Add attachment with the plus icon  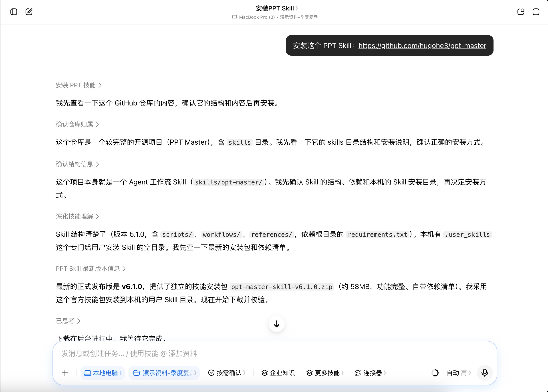coord(65,373)
